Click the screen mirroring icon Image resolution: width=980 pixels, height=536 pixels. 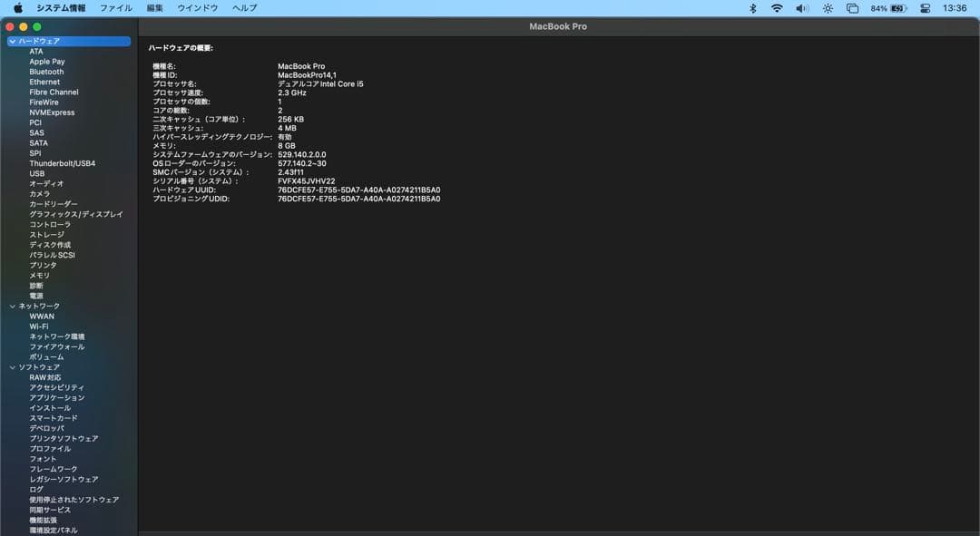pos(852,8)
